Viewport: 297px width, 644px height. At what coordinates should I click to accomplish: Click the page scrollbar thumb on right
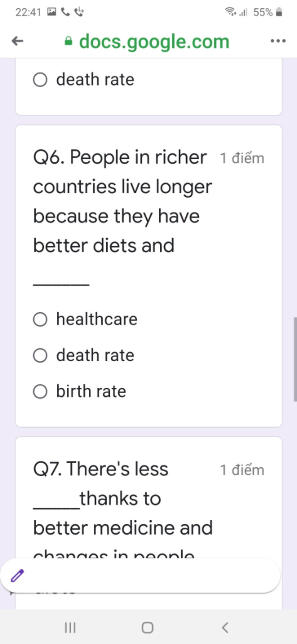[x=295, y=359]
